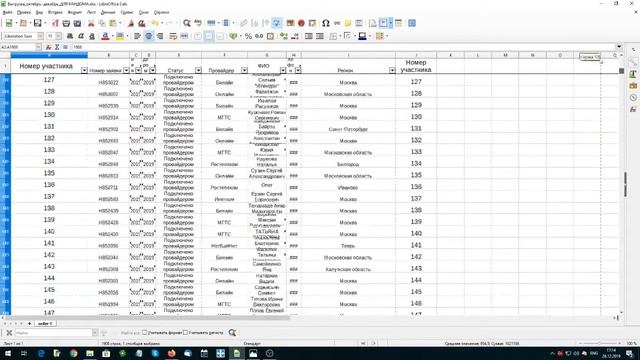The image size is (640, 360).
Task: Click the find and replace icon in find bar
Action: 233,333
